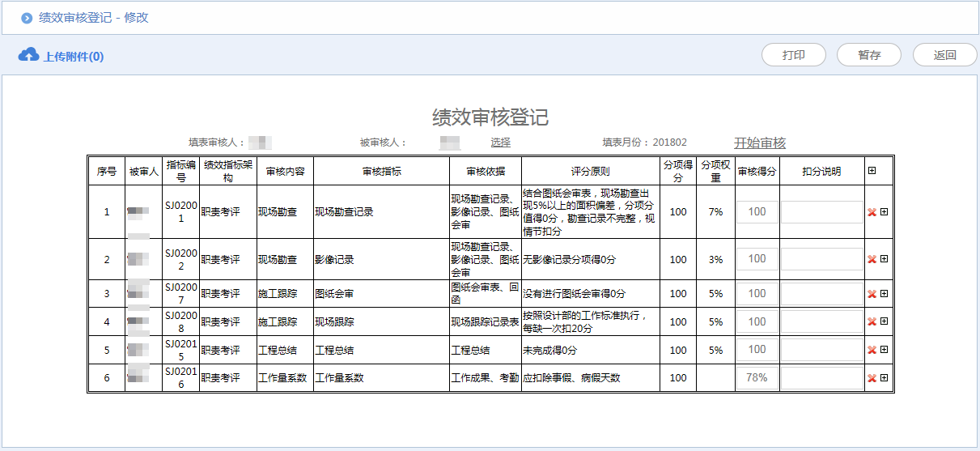Click the 扣分说明 field in row 2
The height and width of the screenshot is (451, 980).
coord(821,259)
